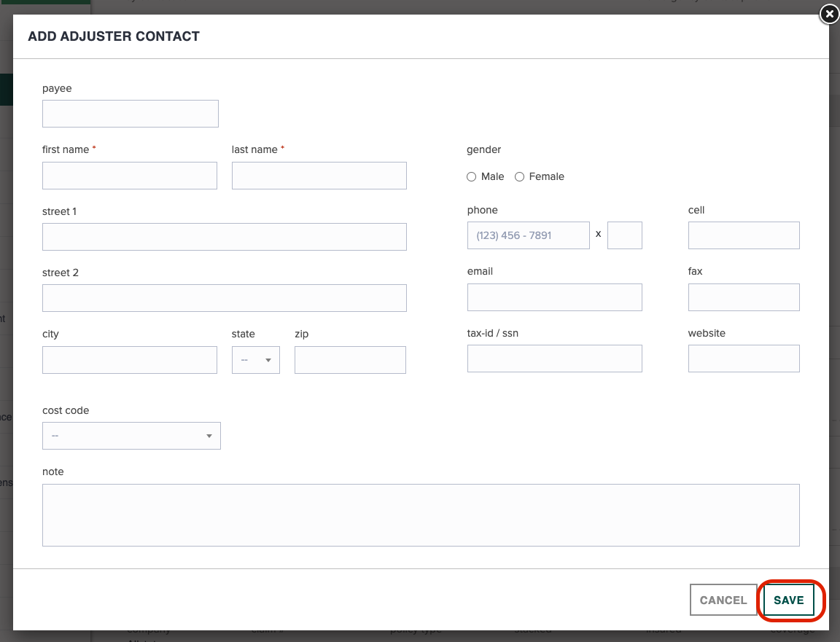The height and width of the screenshot is (642, 840).
Task: Focus the note text area
Action: (x=421, y=515)
